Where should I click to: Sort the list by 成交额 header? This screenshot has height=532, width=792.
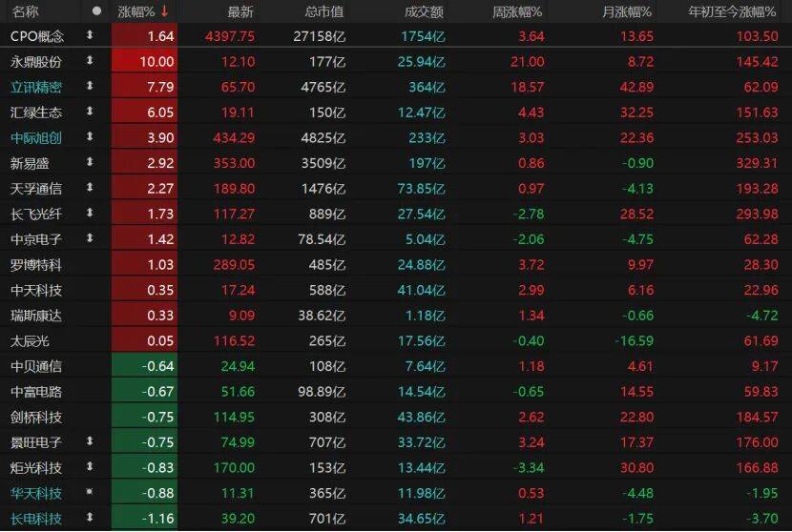412,11
